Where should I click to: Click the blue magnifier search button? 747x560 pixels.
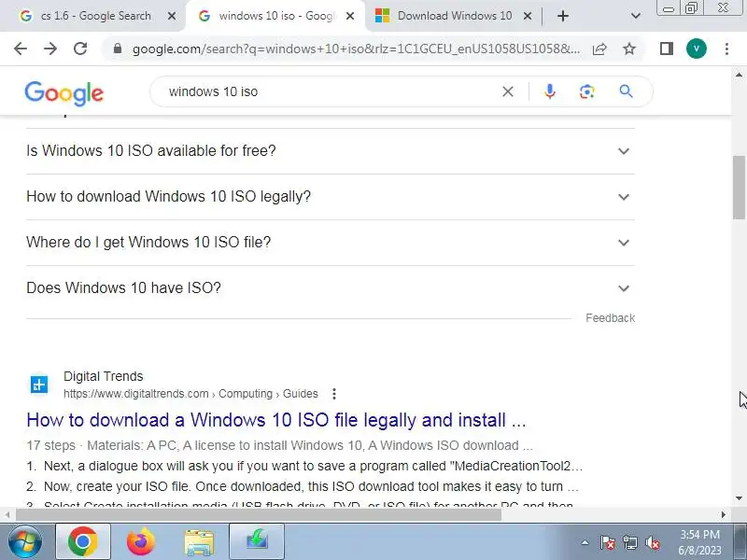626,91
